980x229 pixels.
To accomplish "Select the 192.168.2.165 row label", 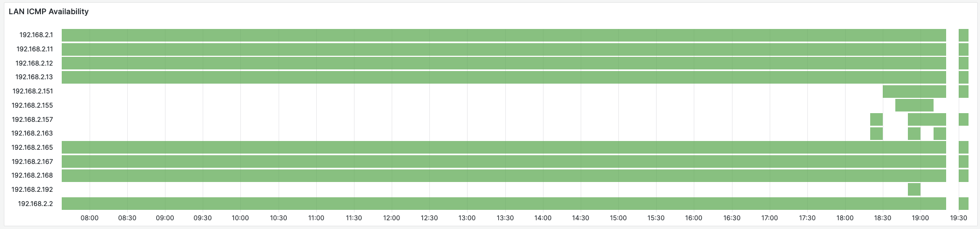I will [32, 148].
